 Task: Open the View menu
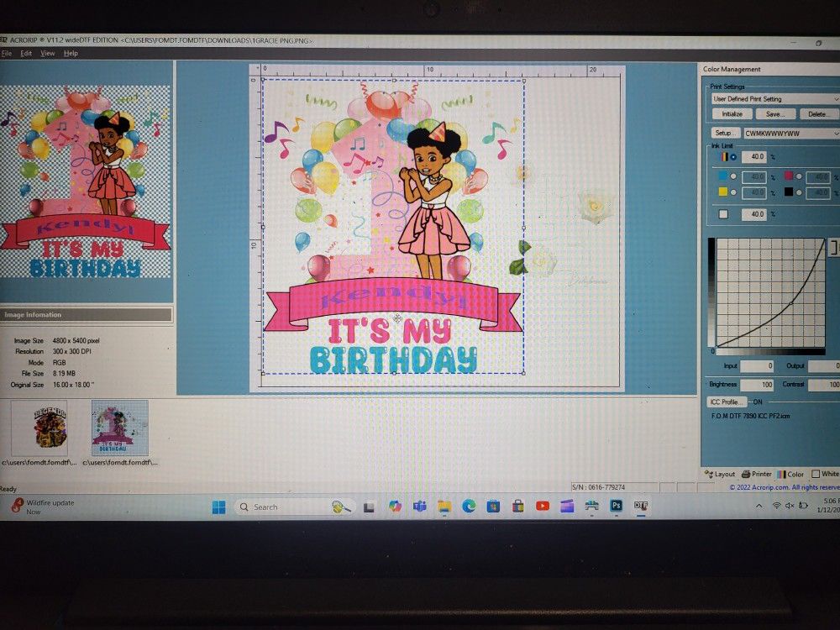click(48, 53)
